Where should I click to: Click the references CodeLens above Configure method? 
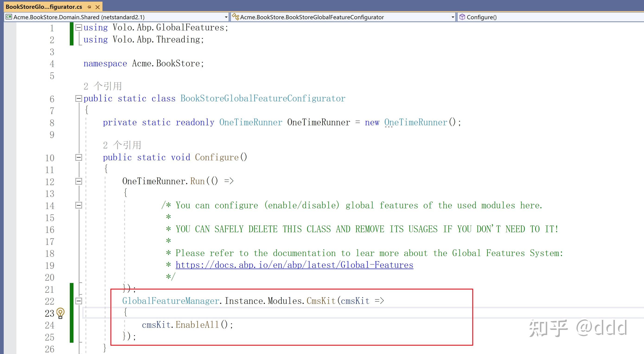pos(122,145)
